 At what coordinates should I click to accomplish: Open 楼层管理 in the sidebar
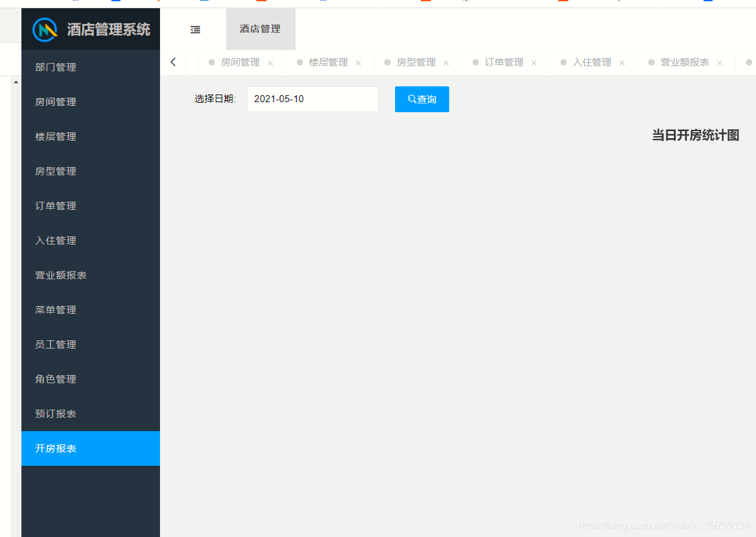pyautogui.click(x=91, y=137)
